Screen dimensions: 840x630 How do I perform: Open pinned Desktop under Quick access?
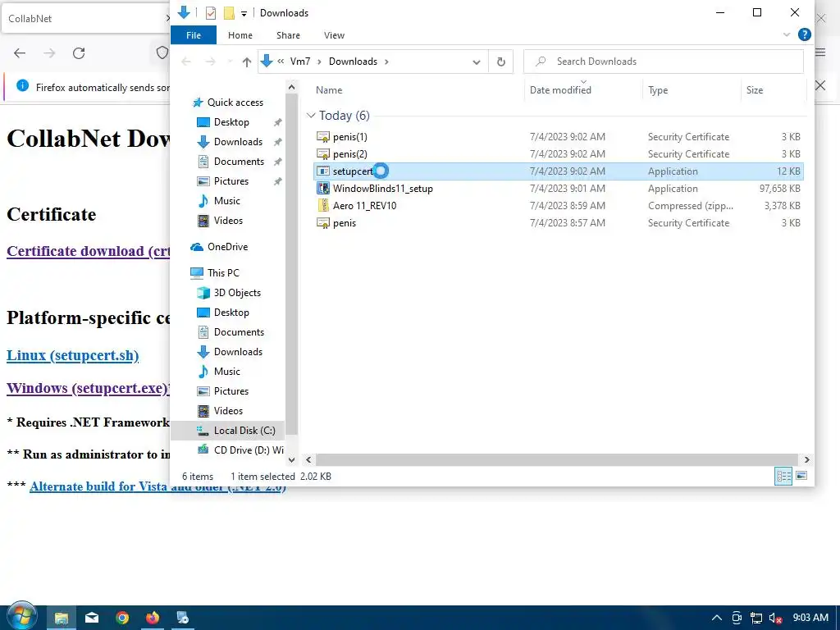coord(231,122)
